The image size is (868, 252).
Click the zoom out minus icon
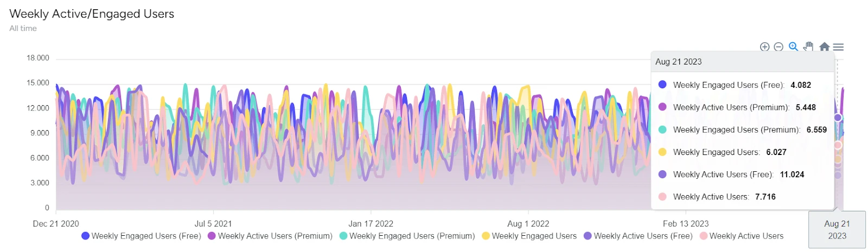778,47
